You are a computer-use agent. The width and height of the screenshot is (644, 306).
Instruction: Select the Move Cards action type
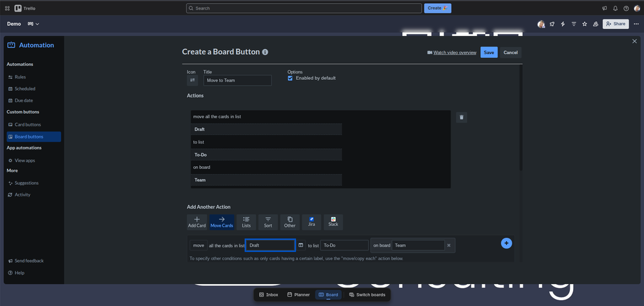(222, 222)
